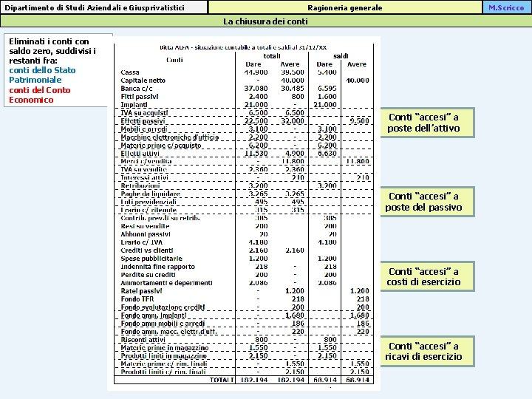Select the "Mobili e arredi" row label
Screen dimensions: 532x399
(x=144, y=129)
